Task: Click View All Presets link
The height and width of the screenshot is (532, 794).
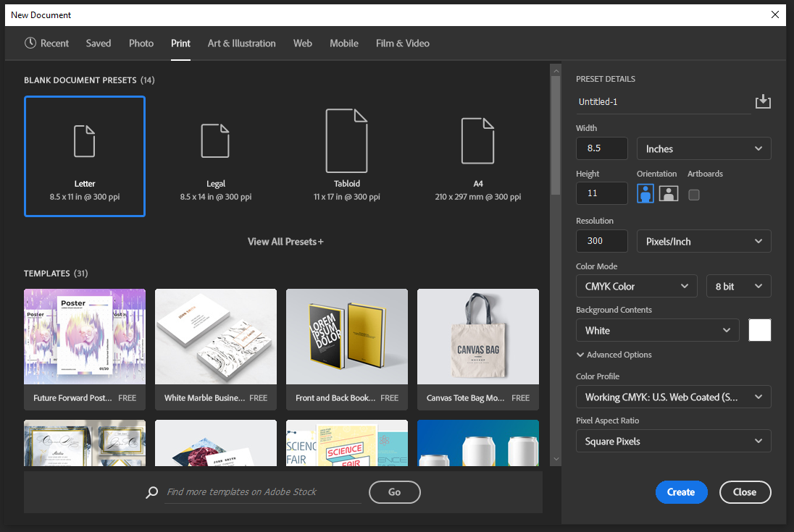Action: point(285,241)
